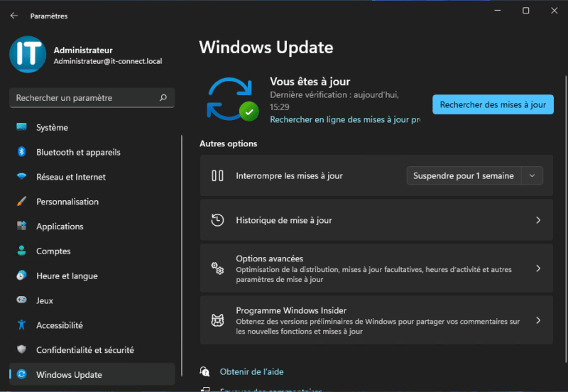Viewport: 568px width, 392px height.
Task: Select Heure et langue in sidebar
Action: (67, 276)
